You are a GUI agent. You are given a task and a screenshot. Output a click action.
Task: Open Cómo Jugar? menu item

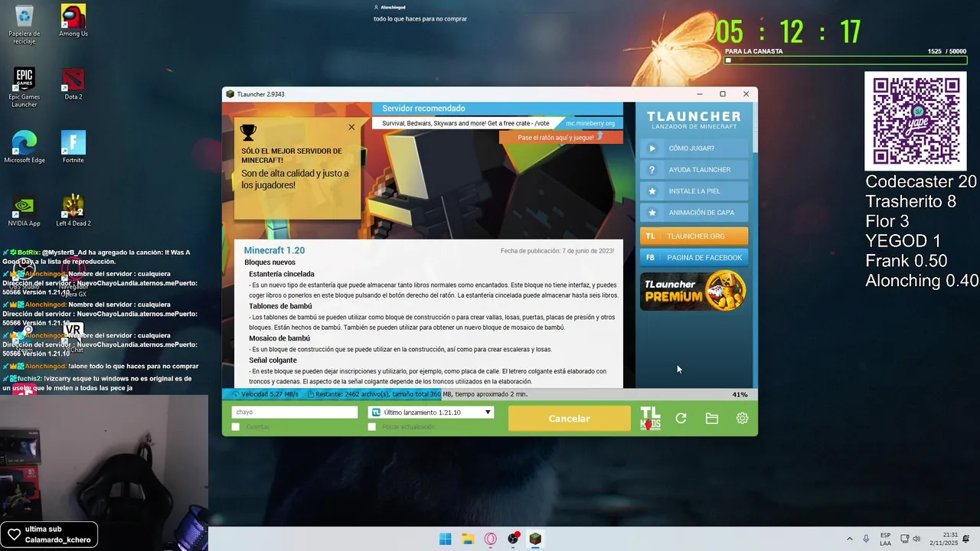[x=694, y=148]
